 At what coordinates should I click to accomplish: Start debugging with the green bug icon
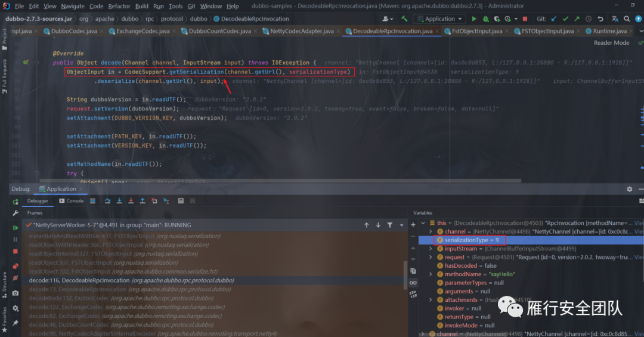tap(486, 19)
